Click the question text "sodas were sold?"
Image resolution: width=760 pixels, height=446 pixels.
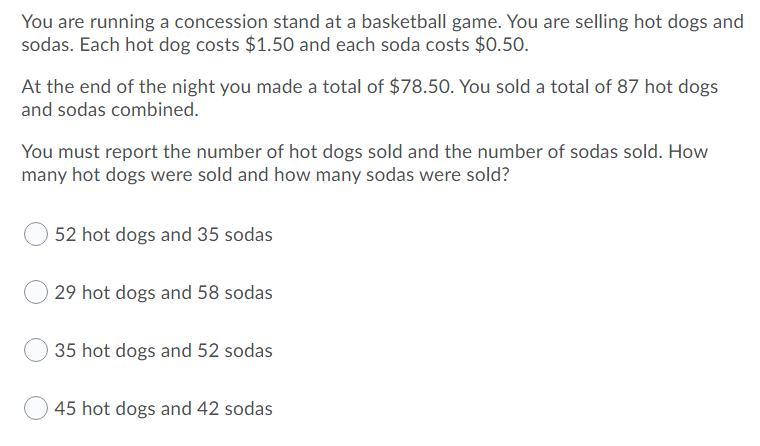438,175
